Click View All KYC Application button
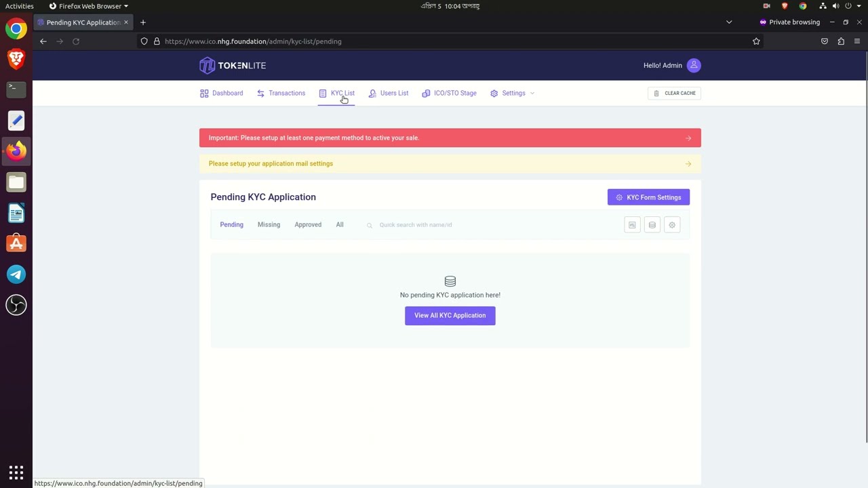Viewport: 868px width, 488px height. [x=450, y=316]
